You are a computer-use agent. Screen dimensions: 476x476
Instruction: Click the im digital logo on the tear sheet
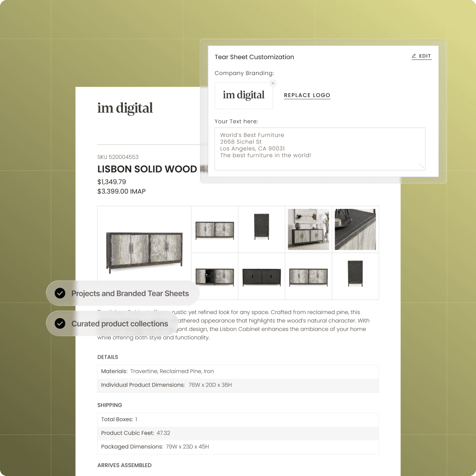tap(125, 108)
